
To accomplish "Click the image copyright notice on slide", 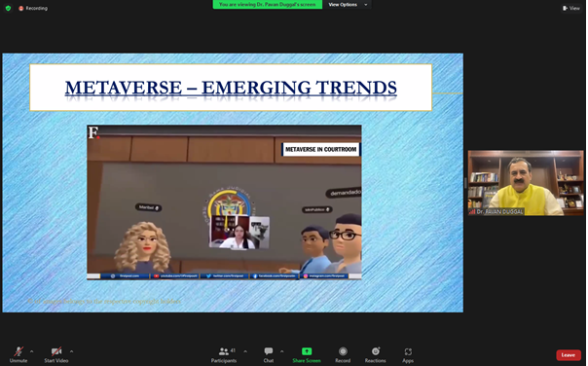I will pos(104,301).
